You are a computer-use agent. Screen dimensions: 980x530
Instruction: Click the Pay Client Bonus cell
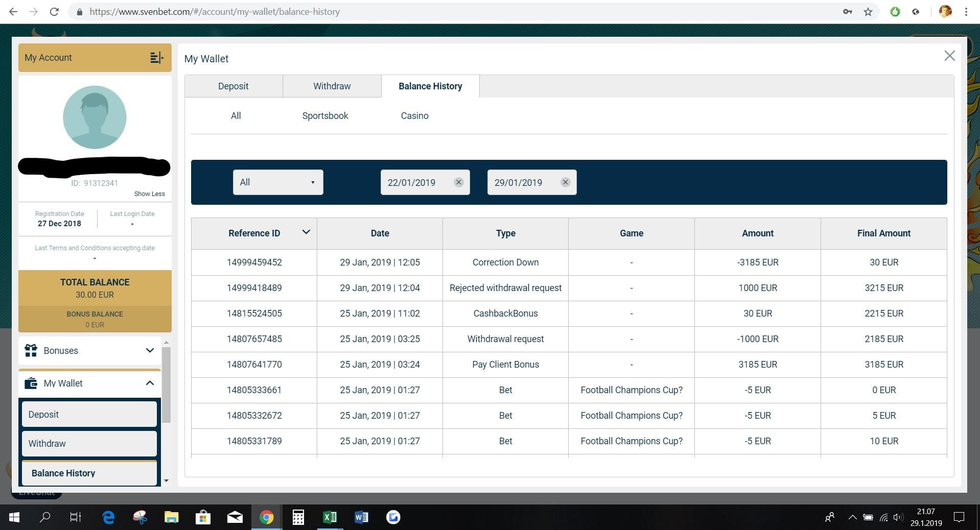505,365
